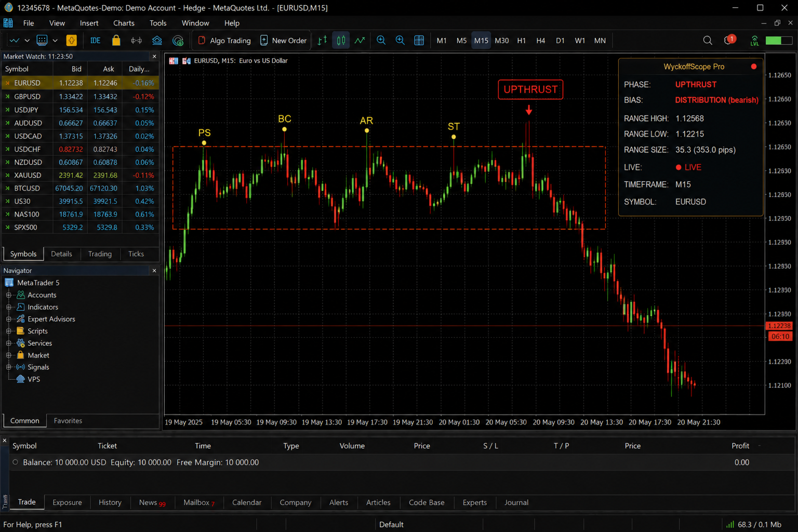Click the red current price label 1.12238
The height and width of the screenshot is (532, 798).
(x=779, y=326)
